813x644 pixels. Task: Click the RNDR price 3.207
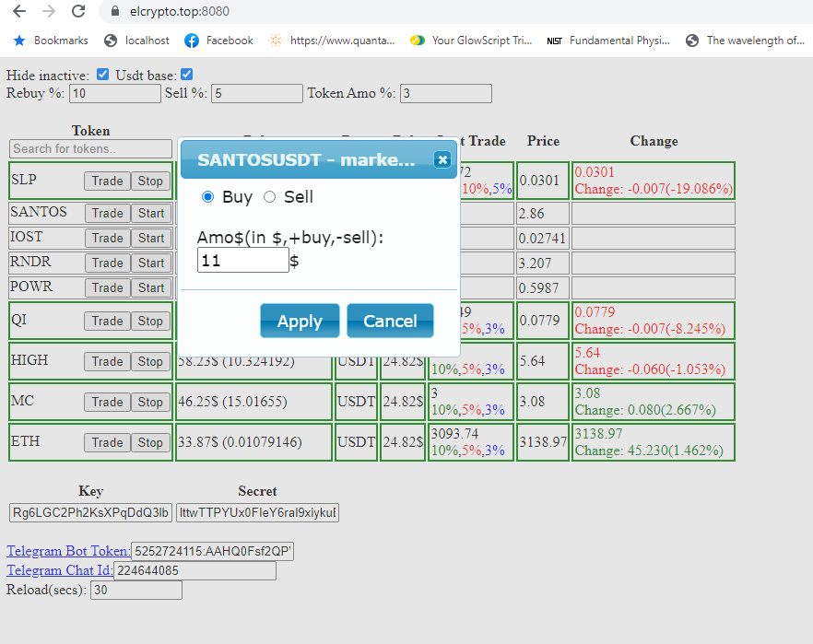[535, 263]
